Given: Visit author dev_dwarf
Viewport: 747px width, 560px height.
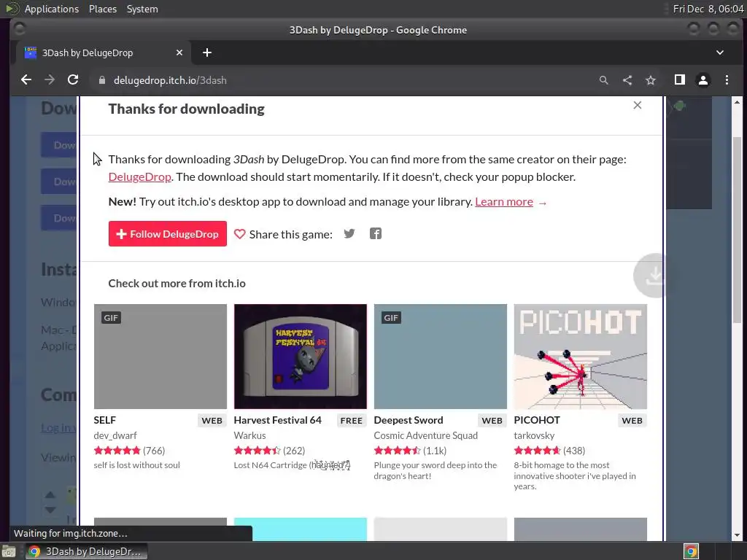Looking at the screenshot, I should 115,435.
